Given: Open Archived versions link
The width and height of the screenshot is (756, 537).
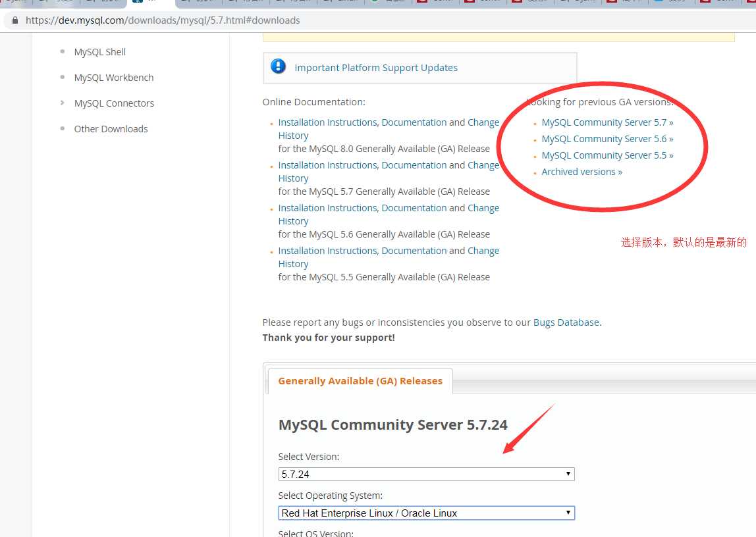Looking at the screenshot, I should [x=582, y=172].
